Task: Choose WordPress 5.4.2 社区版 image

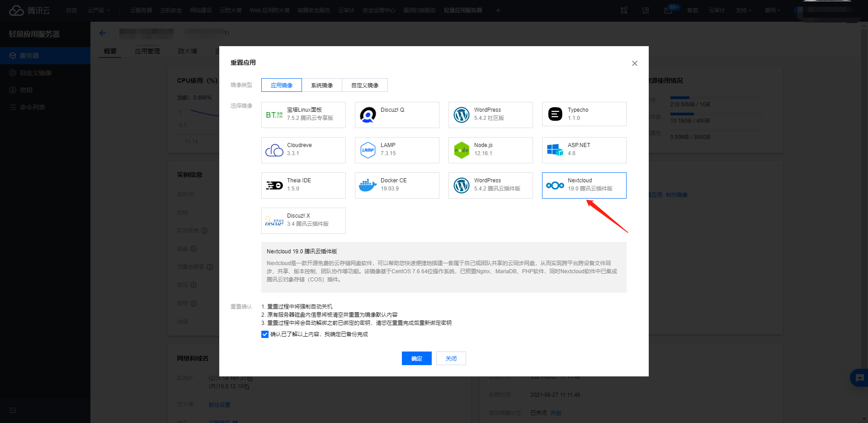Action: 491,115
